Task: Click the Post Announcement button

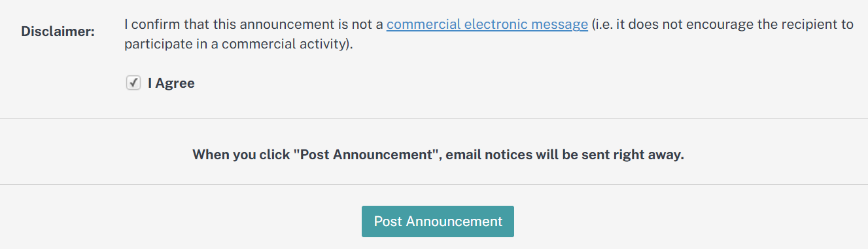Action: pyautogui.click(x=438, y=221)
